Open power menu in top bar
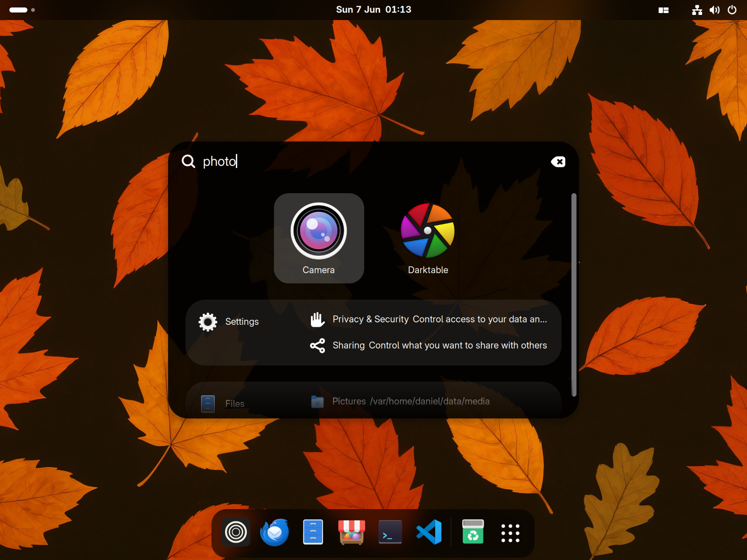This screenshot has height=560, width=747. point(732,10)
